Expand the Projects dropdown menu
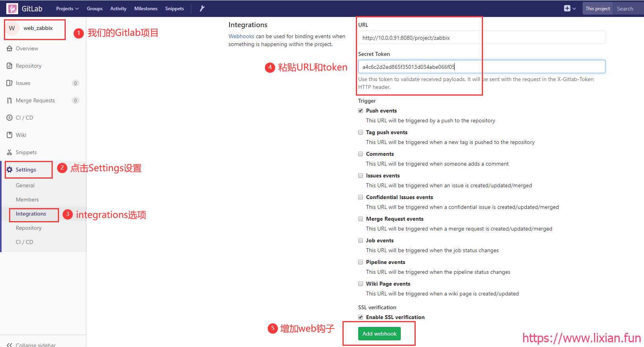 [67, 8]
